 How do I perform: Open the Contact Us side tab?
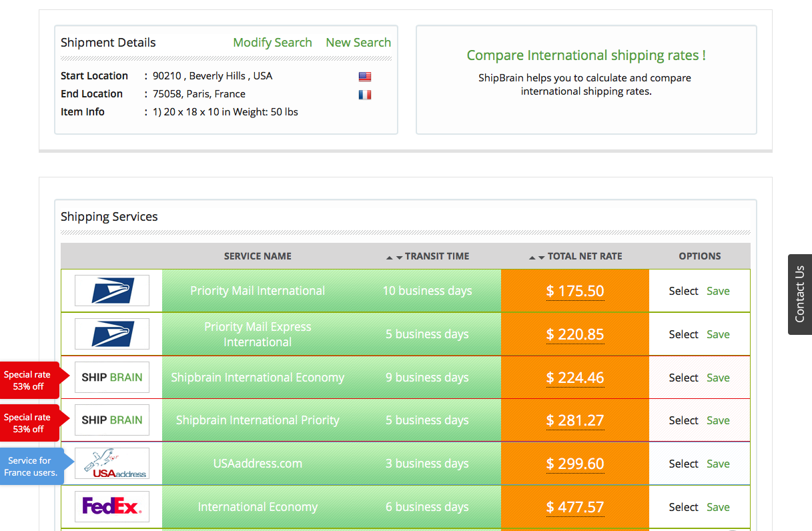[x=800, y=294]
